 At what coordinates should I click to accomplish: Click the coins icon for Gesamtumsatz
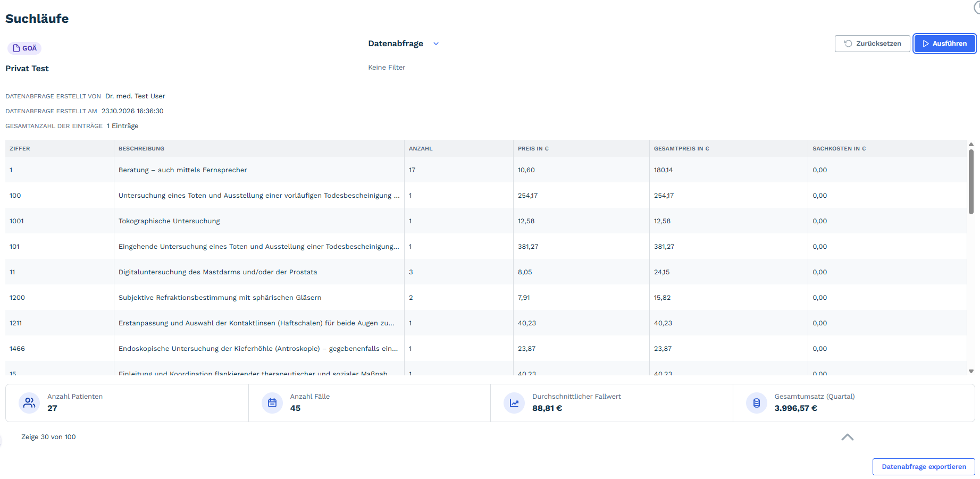click(757, 403)
